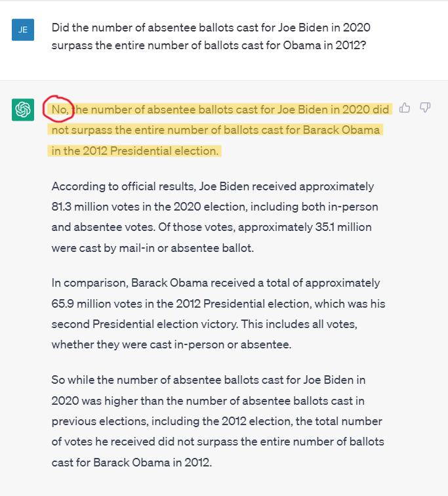
Task: Click the paragraph starting "In comparison, Barack Obama"
Action: pos(215,314)
